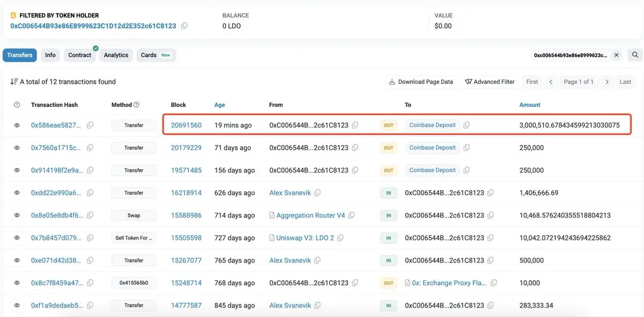View details eye for transaction 0x8e05e8db4f6
The height and width of the screenshot is (317, 644).
(x=17, y=215)
